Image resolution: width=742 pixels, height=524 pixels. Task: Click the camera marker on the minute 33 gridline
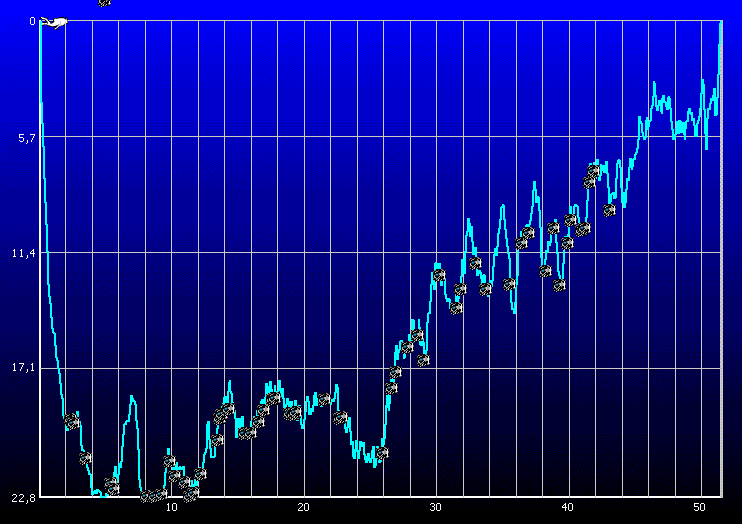pyautogui.click(x=475, y=263)
